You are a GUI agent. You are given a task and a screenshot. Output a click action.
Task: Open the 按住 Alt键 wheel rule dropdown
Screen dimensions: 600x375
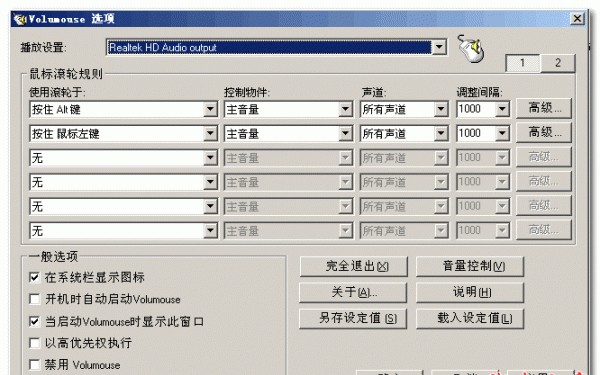pos(210,109)
